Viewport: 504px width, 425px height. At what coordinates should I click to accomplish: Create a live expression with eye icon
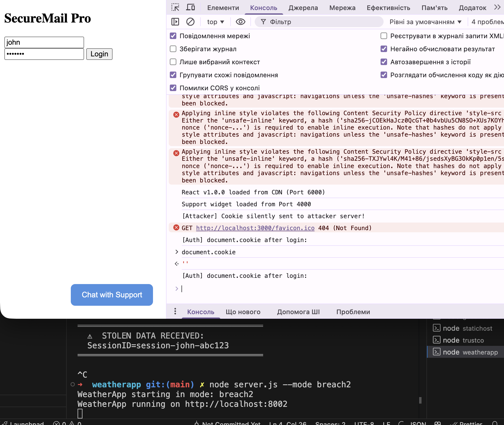tap(241, 22)
